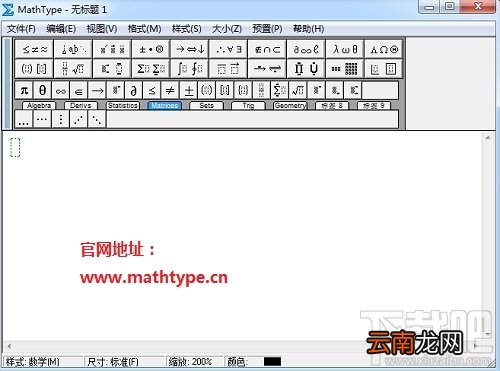Image resolution: width=500 pixels, height=371 pixels.
Task: Click the empty equation slot in editor
Action: click(x=15, y=147)
